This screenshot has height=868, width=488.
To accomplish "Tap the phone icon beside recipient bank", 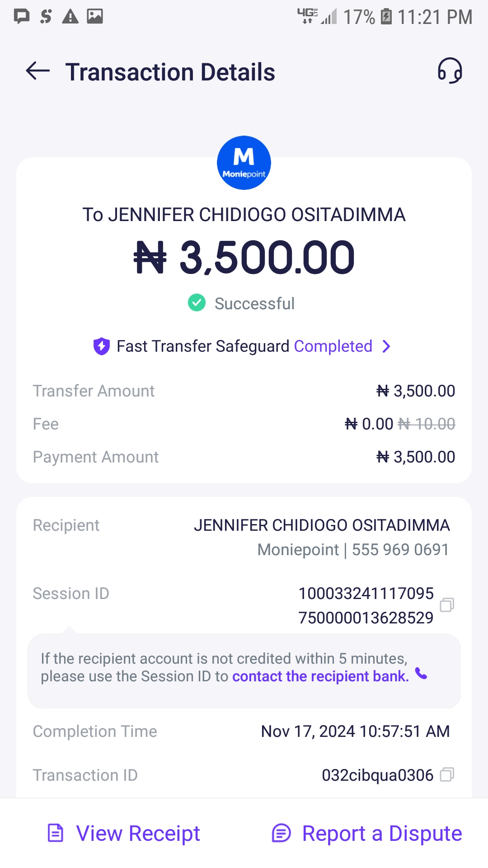I will click(x=421, y=674).
